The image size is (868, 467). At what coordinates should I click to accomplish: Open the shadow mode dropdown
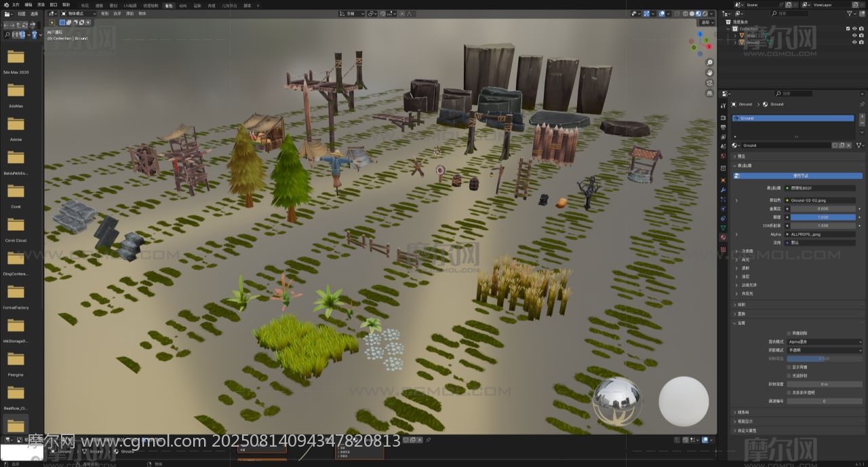pos(823,350)
